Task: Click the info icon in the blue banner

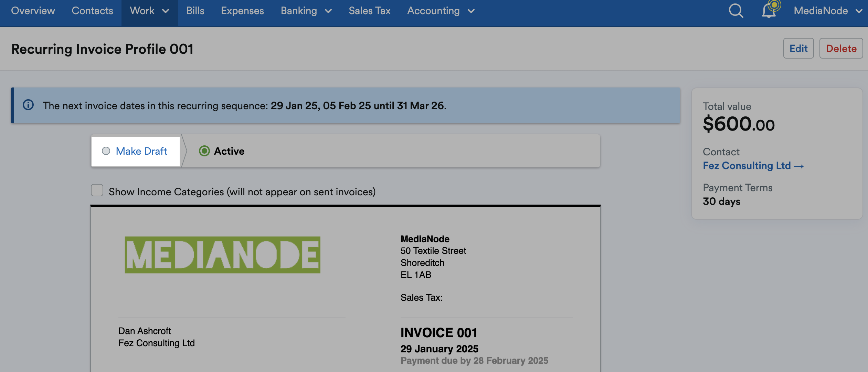Action: click(x=28, y=105)
